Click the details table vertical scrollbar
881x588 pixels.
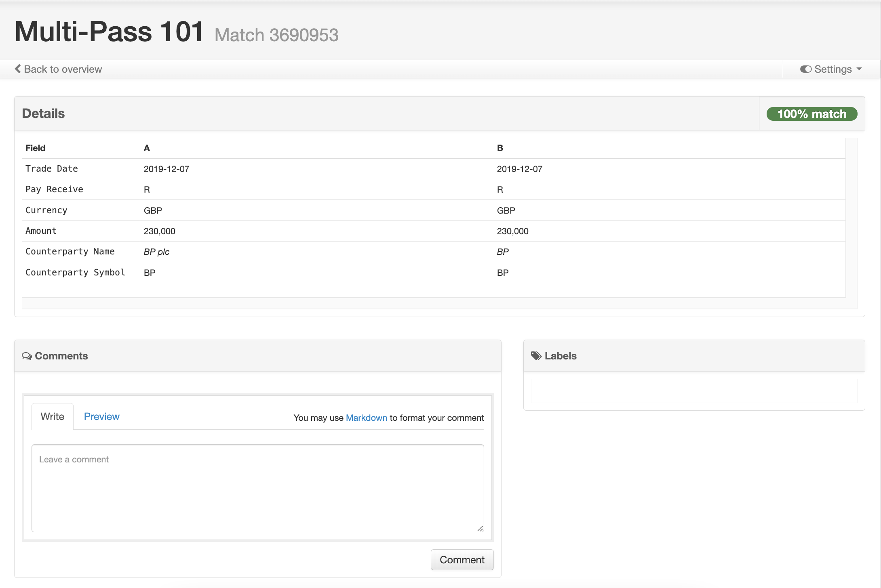point(851,218)
